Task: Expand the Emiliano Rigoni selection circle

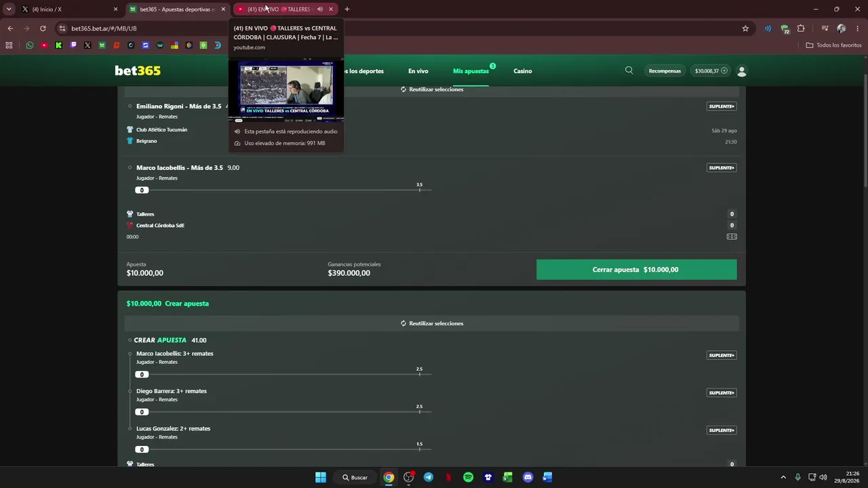Action: [x=130, y=106]
